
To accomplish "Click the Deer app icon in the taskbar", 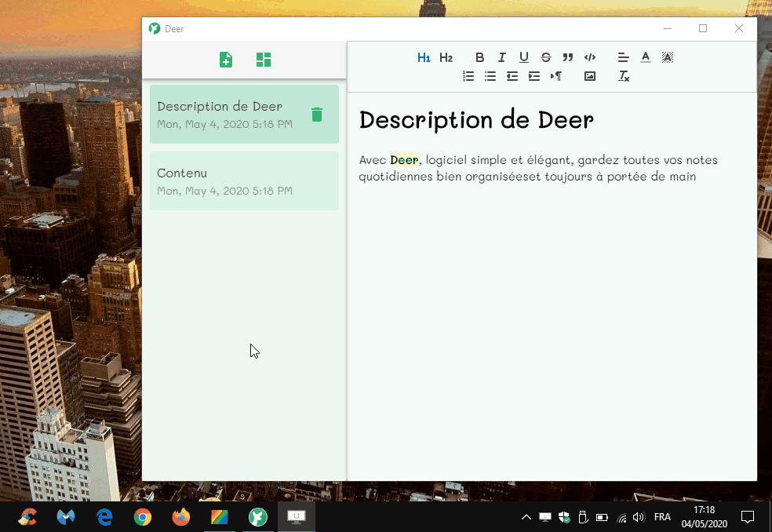I will (258, 517).
